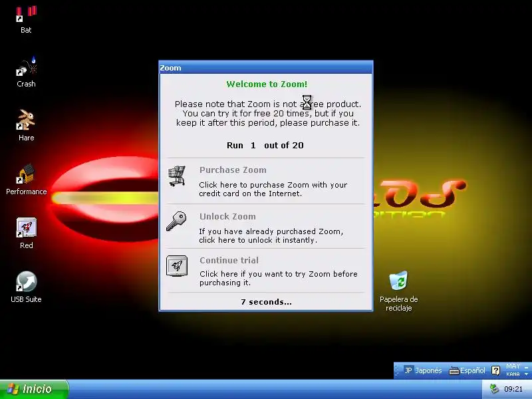532x399 pixels.
Task: Click the Red rocket desktop icon
Action: 26,227
